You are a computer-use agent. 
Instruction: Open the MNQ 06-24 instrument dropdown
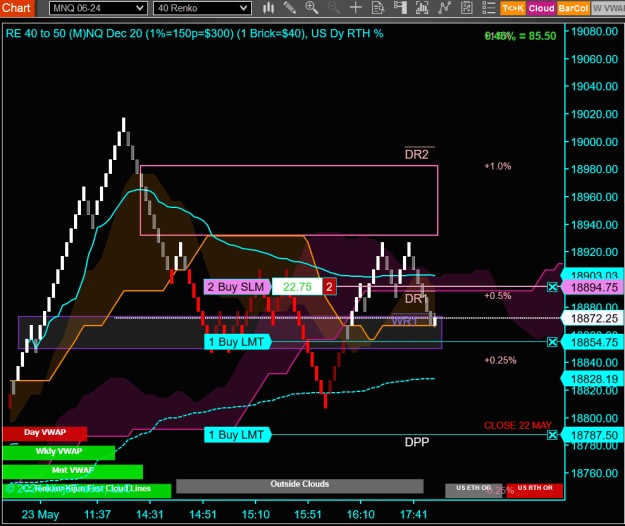[98, 8]
